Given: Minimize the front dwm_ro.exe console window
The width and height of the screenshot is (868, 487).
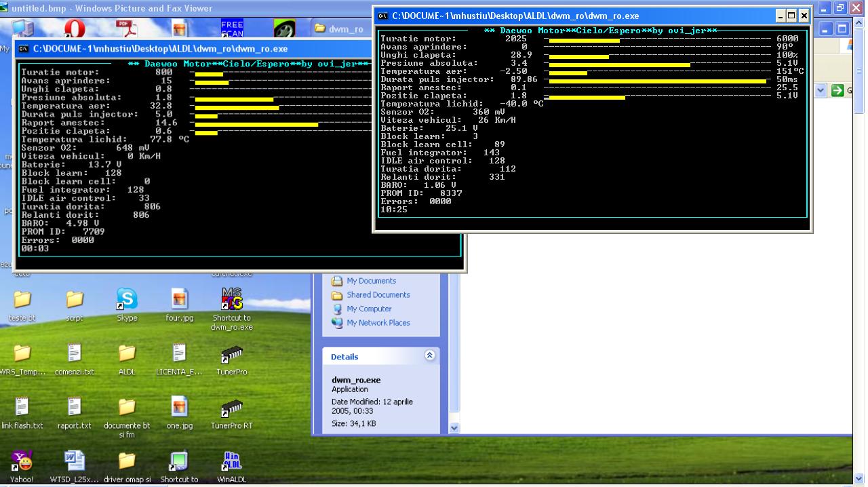Looking at the screenshot, I should pyautogui.click(x=781, y=16).
